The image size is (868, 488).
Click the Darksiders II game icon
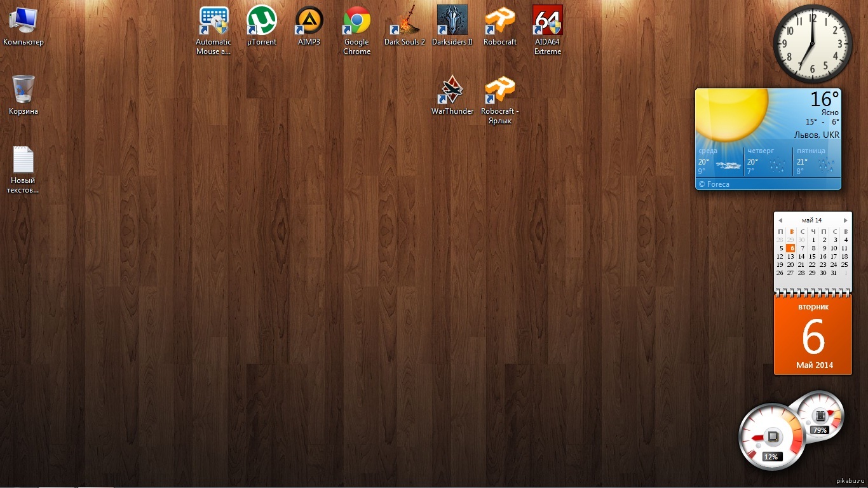pyautogui.click(x=452, y=21)
